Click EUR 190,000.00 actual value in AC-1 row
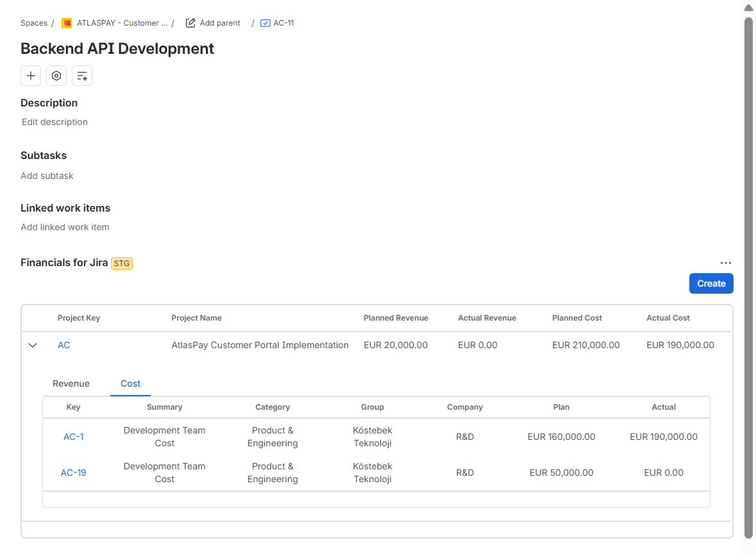Viewport: 756px width, 554px height. click(x=664, y=437)
